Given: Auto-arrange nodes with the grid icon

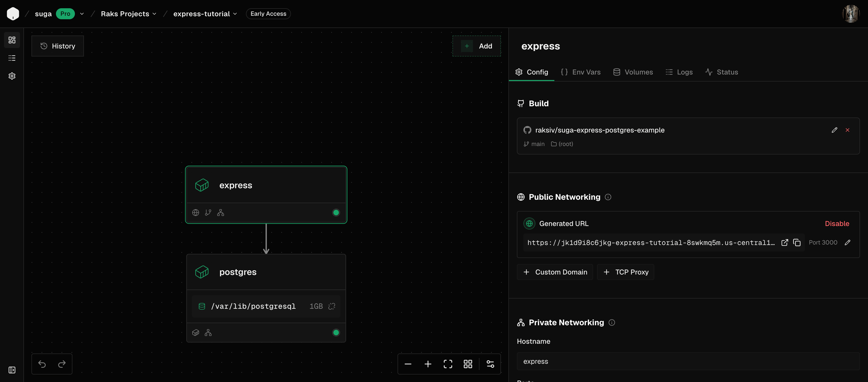Looking at the screenshot, I should click(x=468, y=364).
